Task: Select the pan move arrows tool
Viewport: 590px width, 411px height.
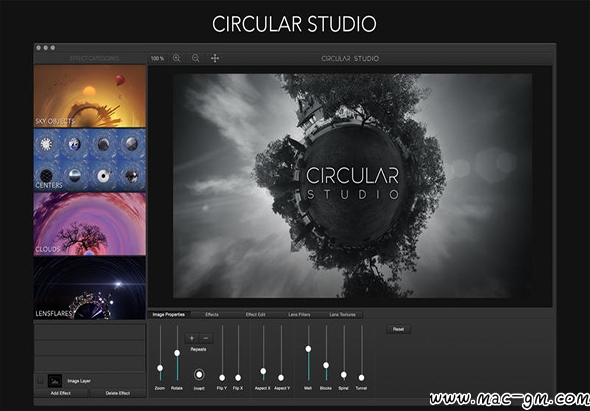Action: 215,58
